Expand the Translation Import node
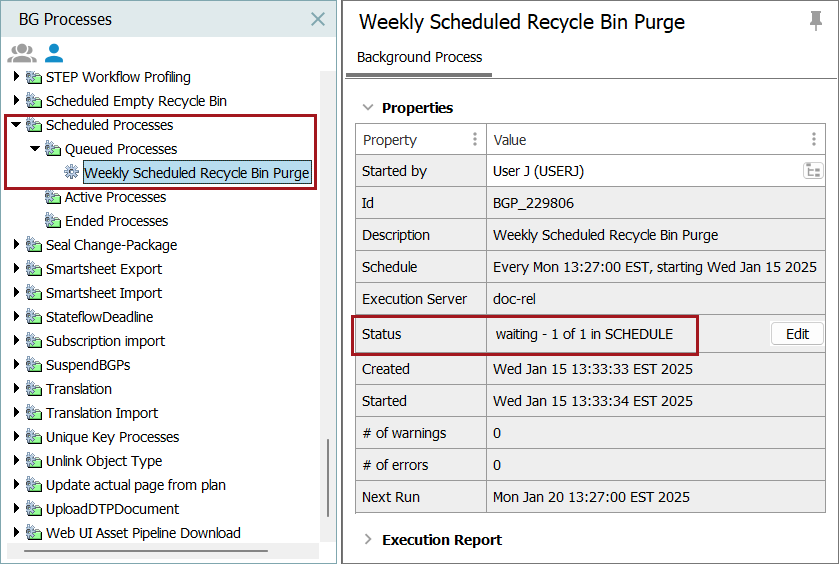 click(x=16, y=413)
